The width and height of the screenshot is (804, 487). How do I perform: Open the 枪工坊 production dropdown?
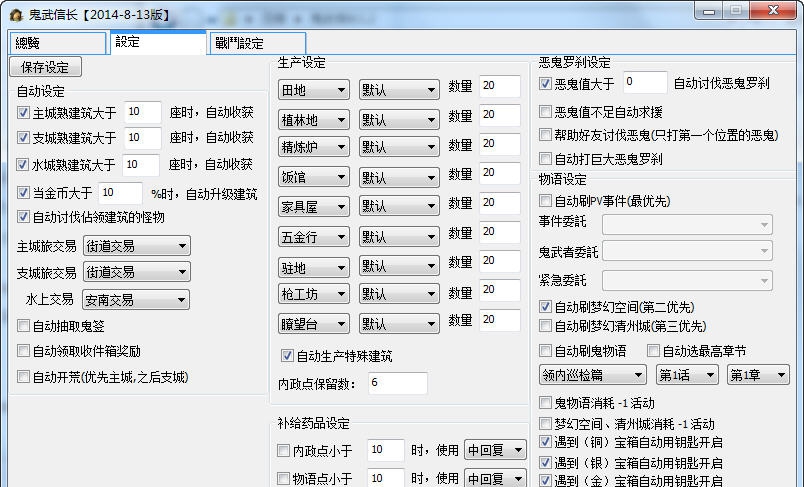[314, 294]
